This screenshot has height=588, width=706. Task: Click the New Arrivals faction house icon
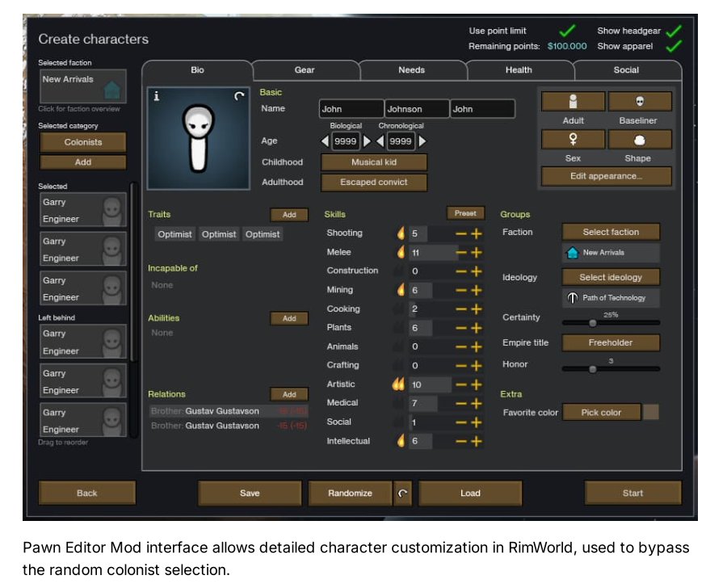572,253
